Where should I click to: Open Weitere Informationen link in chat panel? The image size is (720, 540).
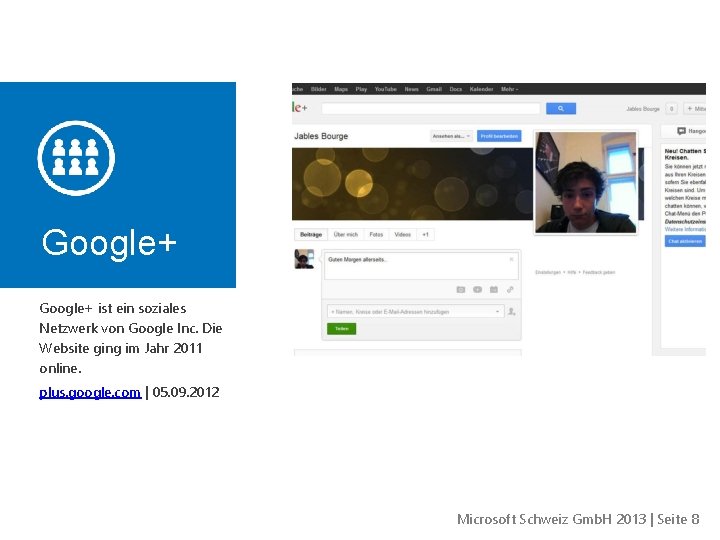pyautogui.click(x=685, y=229)
